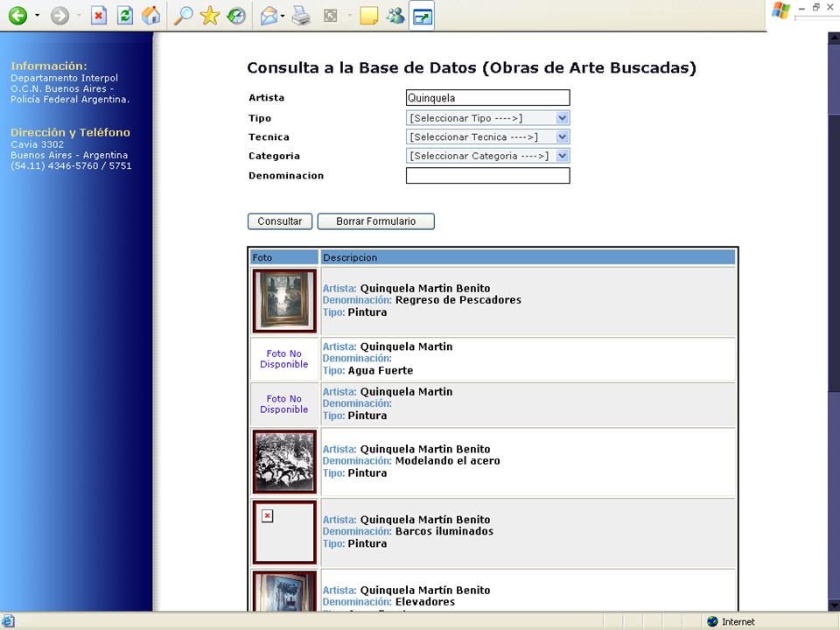Click the Denominacion form label
The height and width of the screenshot is (630, 840).
(x=286, y=176)
